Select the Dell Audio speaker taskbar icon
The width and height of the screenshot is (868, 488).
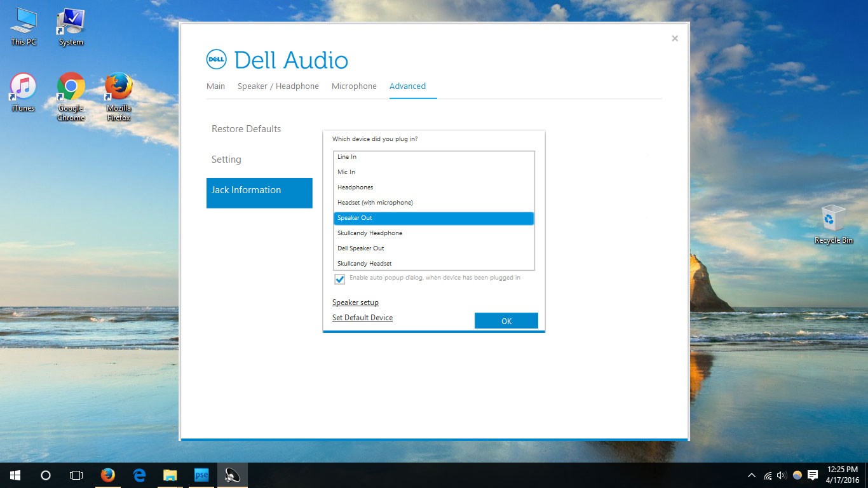(233, 475)
